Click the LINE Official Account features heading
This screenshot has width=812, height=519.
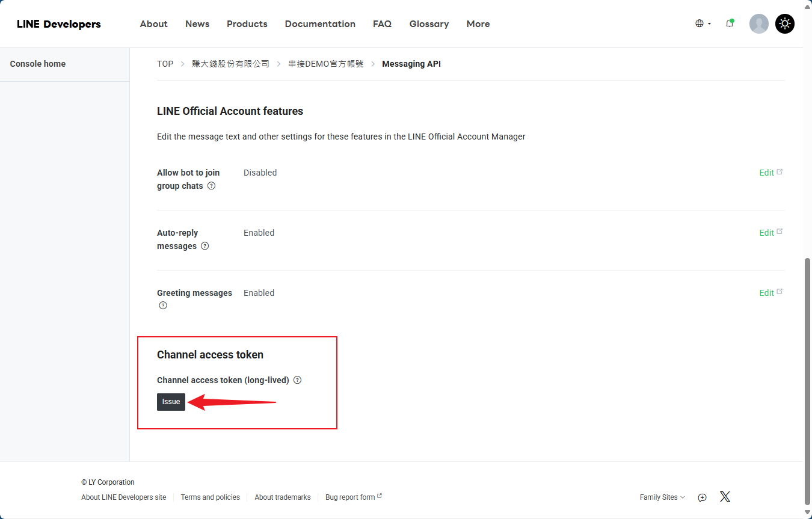tap(230, 111)
